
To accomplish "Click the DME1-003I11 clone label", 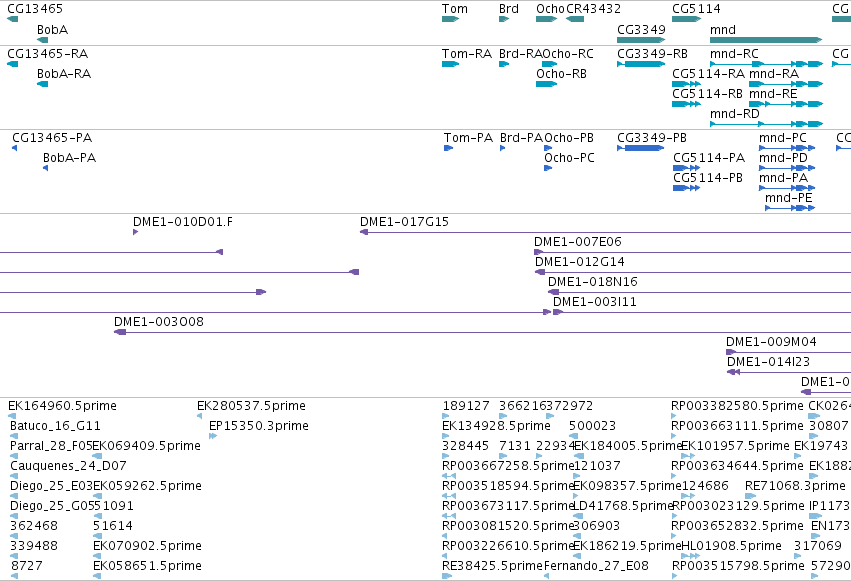I will click(x=595, y=302).
